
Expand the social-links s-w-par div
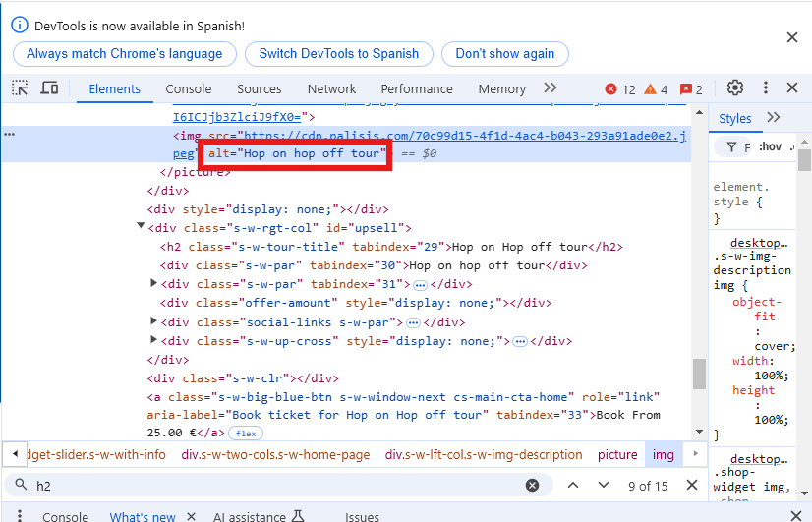tap(153, 321)
